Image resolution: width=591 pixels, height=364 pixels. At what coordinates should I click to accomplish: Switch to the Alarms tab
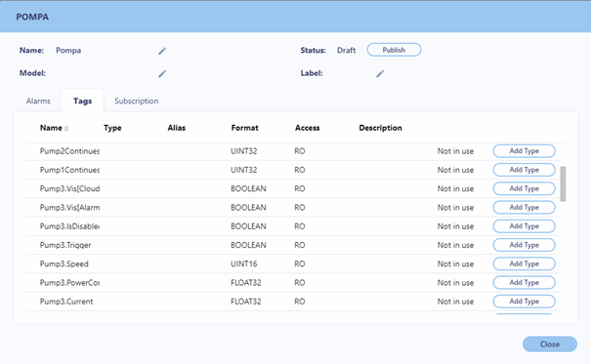(38, 101)
